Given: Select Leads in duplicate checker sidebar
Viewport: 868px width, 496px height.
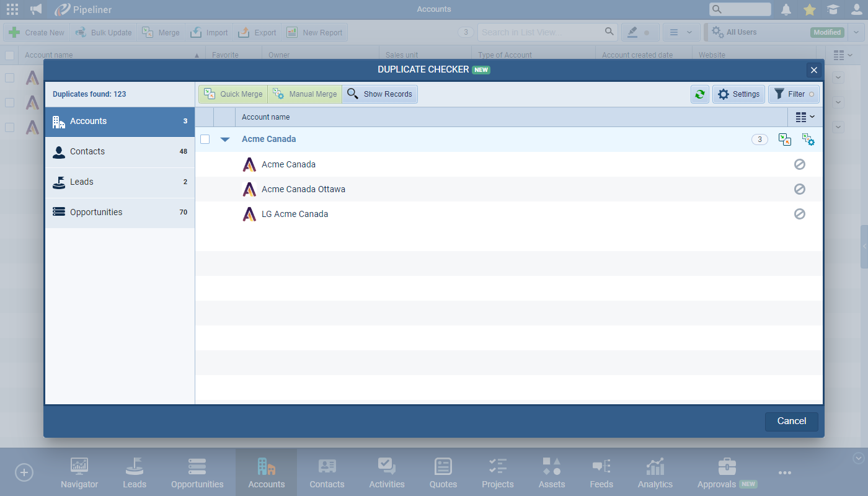Looking at the screenshot, I should (120, 182).
